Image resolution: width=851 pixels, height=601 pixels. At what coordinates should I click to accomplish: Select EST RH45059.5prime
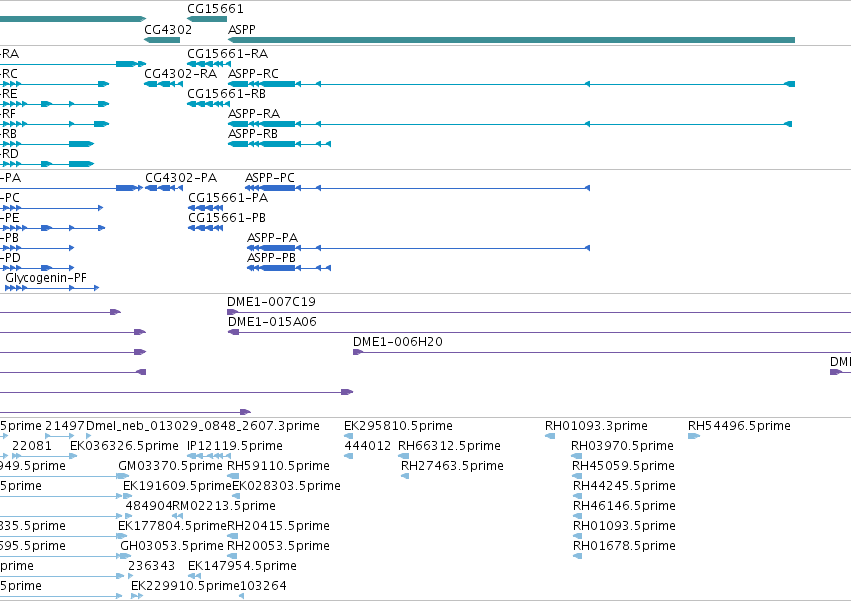coord(624,466)
